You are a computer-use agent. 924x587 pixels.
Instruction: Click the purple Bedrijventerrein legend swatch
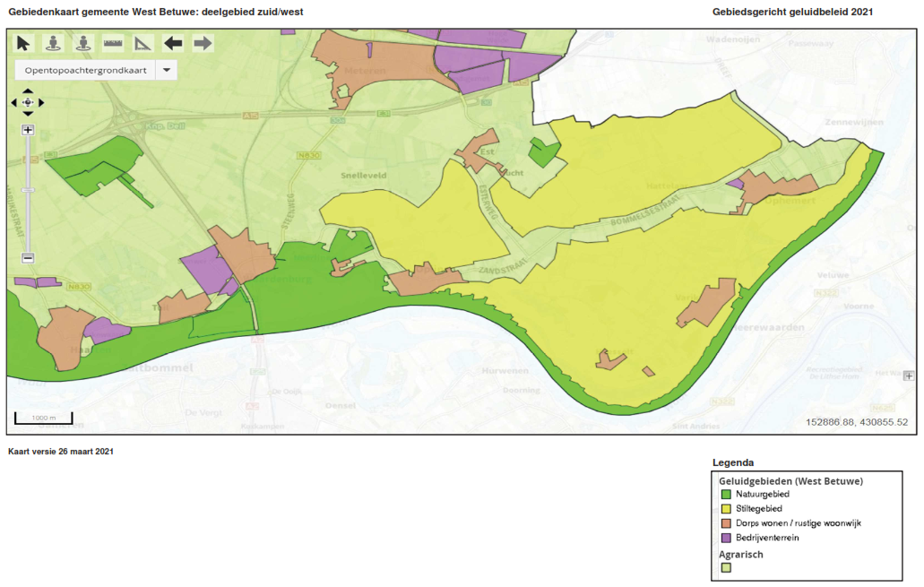tap(727, 538)
